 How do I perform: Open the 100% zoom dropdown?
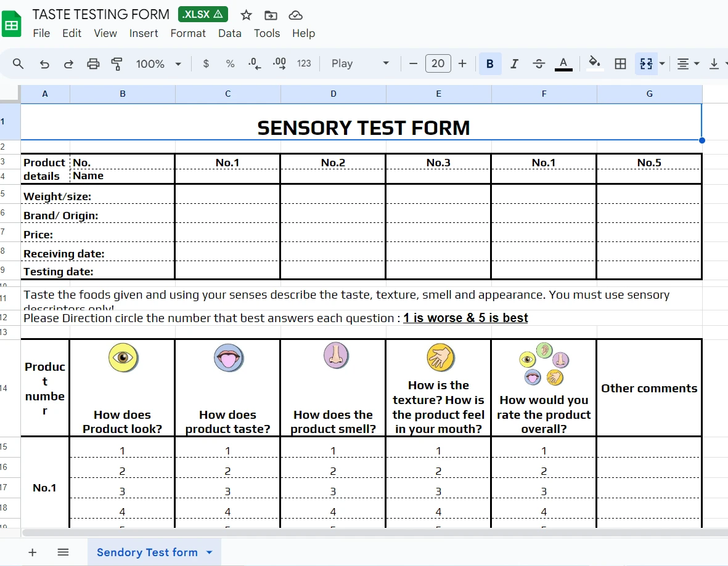(158, 63)
